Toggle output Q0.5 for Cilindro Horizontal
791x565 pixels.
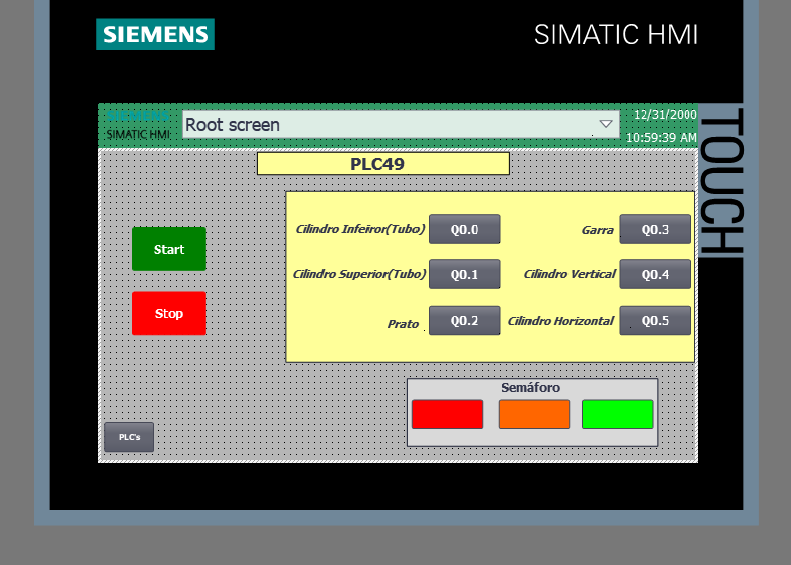(655, 320)
